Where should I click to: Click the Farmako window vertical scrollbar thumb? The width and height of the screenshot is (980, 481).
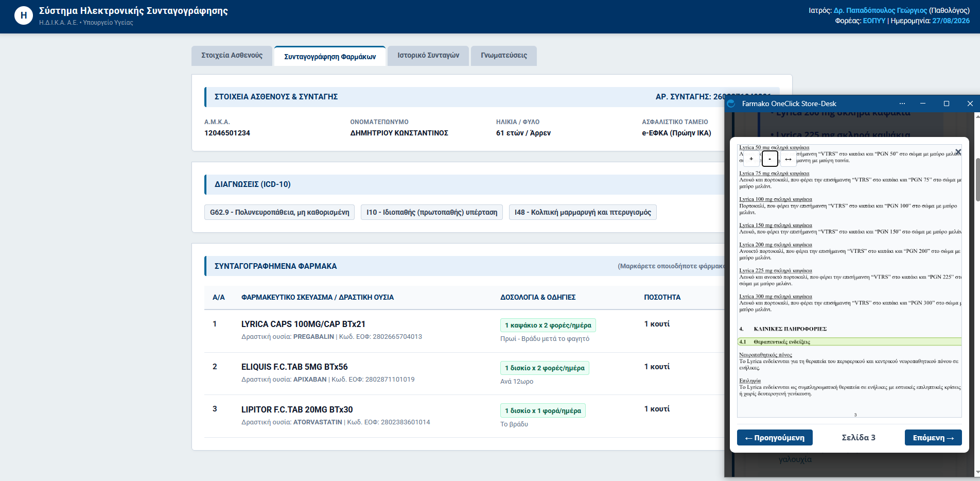coord(977,180)
